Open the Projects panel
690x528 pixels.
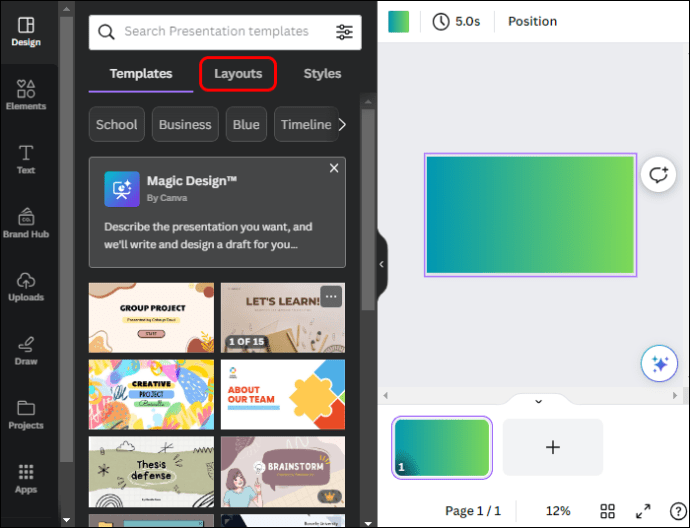pyautogui.click(x=26, y=415)
